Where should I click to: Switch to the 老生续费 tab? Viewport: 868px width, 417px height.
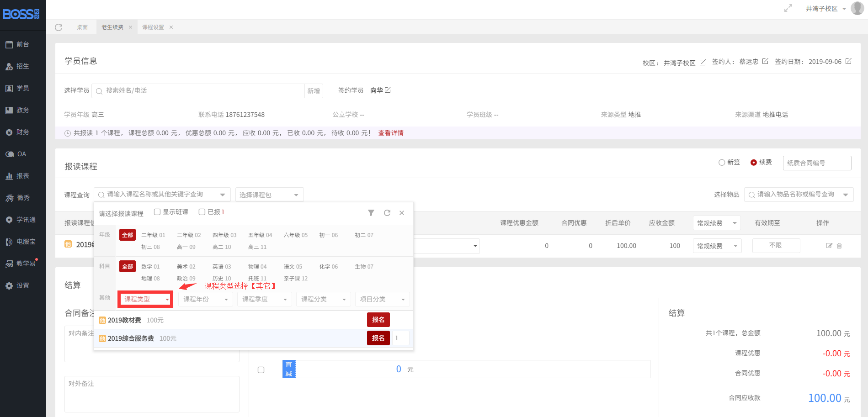[x=112, y=27]
